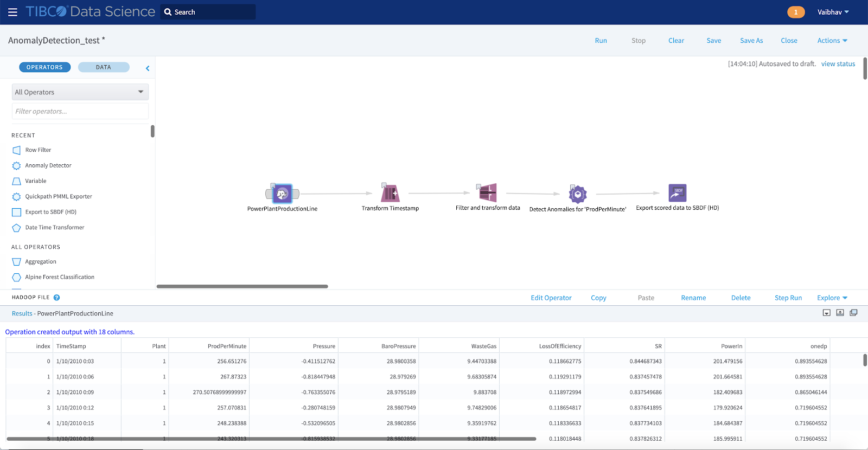Select the Detect Anomalies node

click(x=577, y=194)
